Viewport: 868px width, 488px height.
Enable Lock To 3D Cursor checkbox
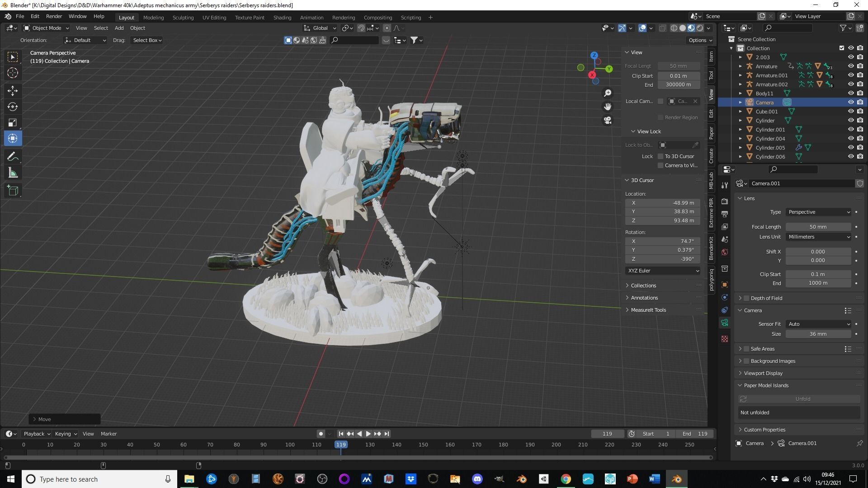click(x=660, y=156)
